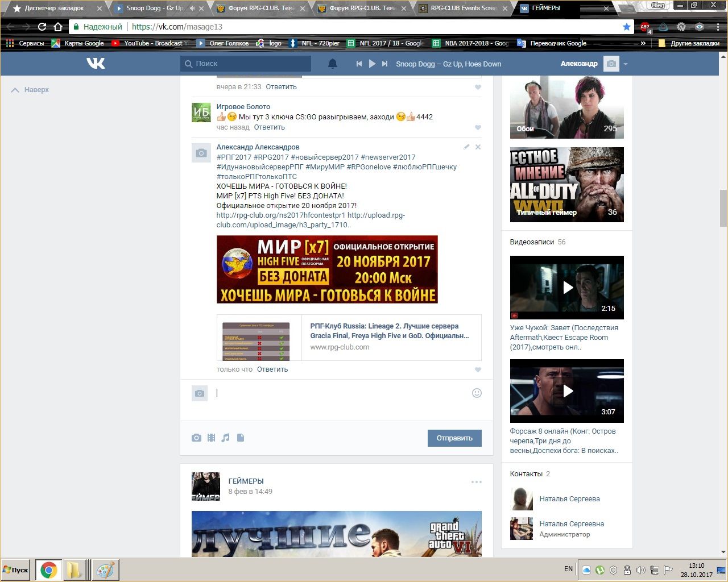The height and width of the screenshot is (582, 728).
Task: Like the latest comment posted только что
Action: (x=478, y=370)
